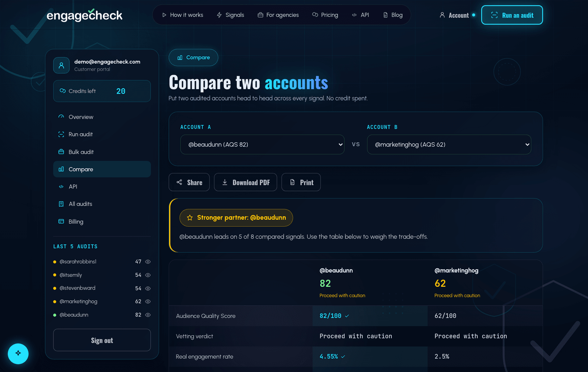Open @sarahrobbins1 in last audits
The height and width of the screenshot is (372, 588).
(x=78, y=262)
